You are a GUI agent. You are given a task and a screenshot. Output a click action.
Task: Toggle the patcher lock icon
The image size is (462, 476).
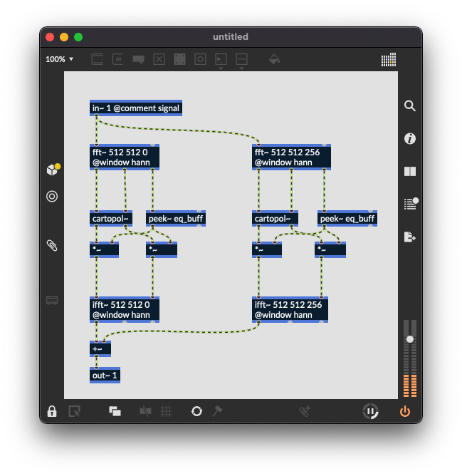[52, 411]
